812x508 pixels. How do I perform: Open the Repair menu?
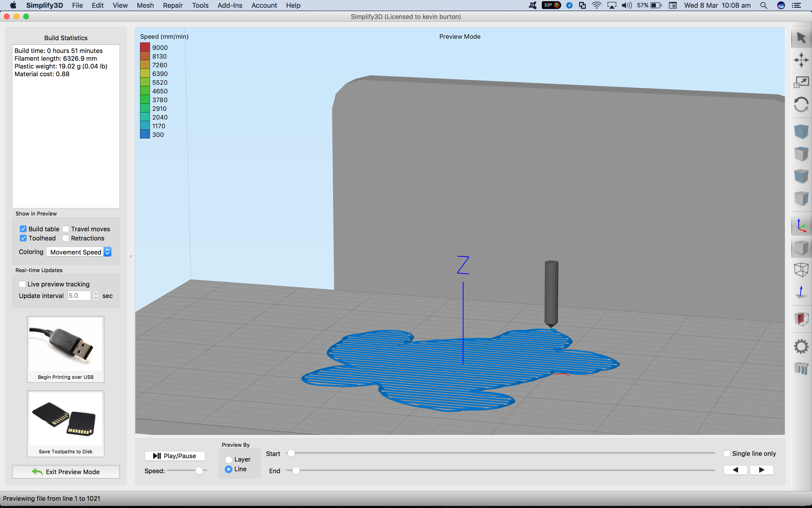click(173, 5)
